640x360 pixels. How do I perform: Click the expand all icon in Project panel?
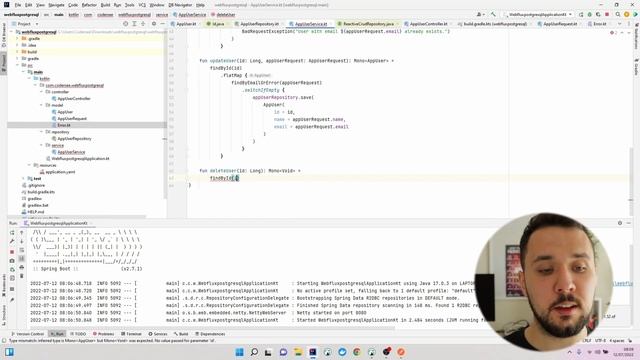tap(134, 24)
